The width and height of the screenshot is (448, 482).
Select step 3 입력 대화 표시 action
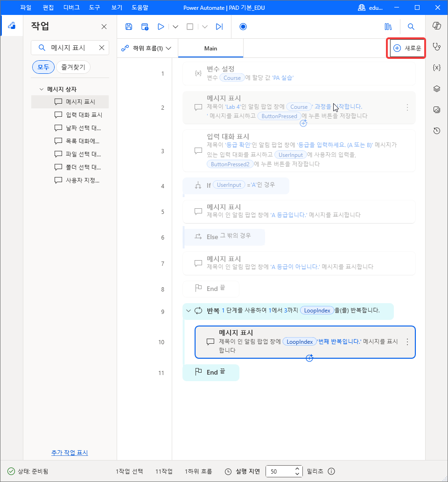click(299, 150)
